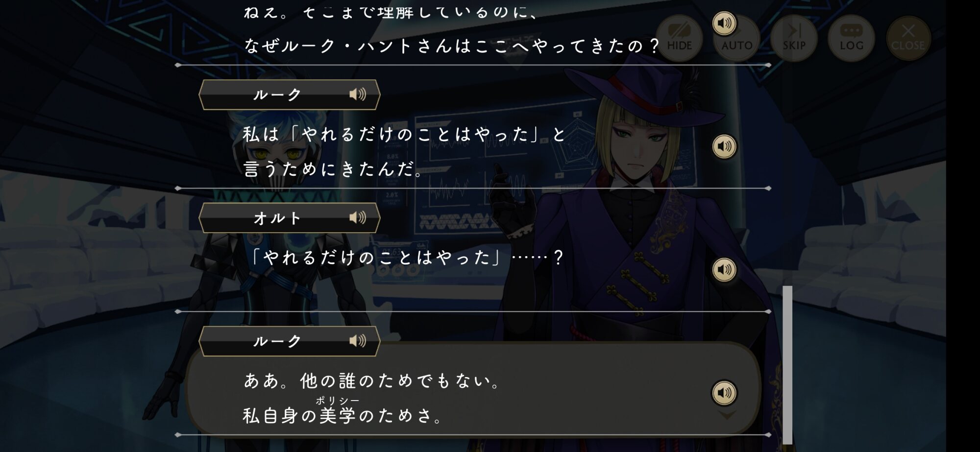Click the down chevron below bottom speaker
This screenshot has width=980, height=452.
point(726,415)
